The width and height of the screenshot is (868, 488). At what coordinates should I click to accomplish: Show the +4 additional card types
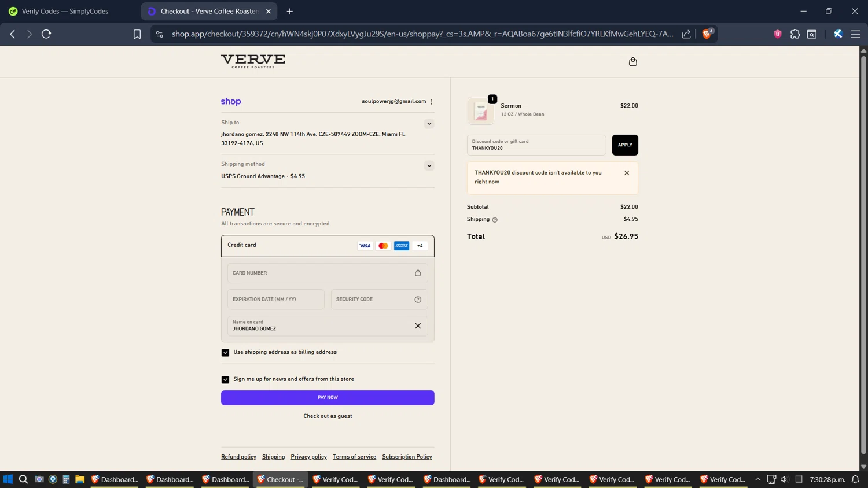[x=420, y=246]
